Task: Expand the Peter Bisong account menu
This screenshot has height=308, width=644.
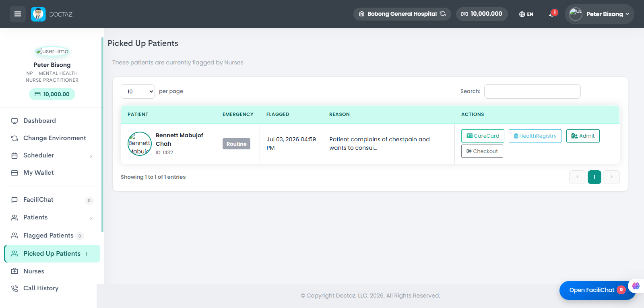Action: 599,14
